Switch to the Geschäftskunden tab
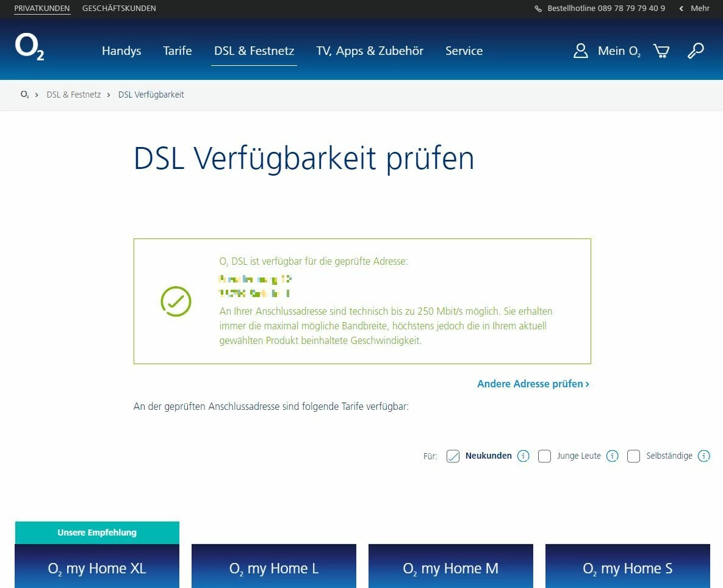This screenshot has width=723, height=588. [119, 9]
